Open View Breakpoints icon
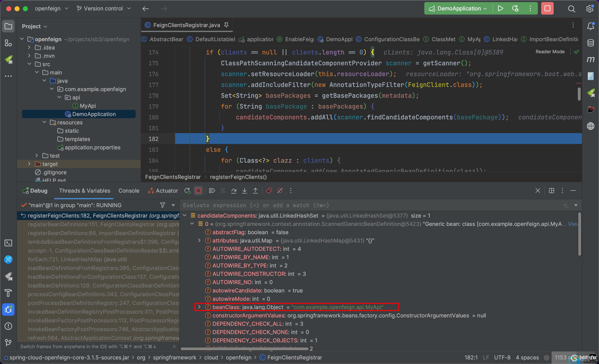Image resolution: width=599 pixels, height=364 pixels. tap(269, 191)
